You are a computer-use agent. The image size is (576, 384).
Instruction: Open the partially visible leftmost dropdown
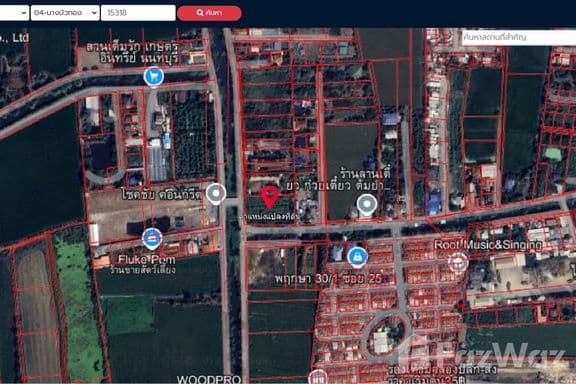(14, 13)
